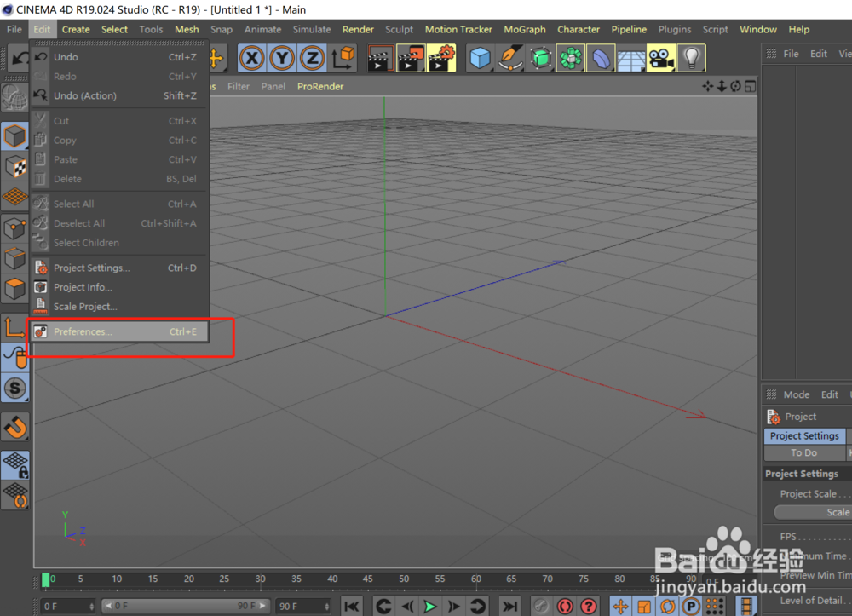Click the Tweak mode mouse icon
852x616 pixels.
[x=14, y=358]
